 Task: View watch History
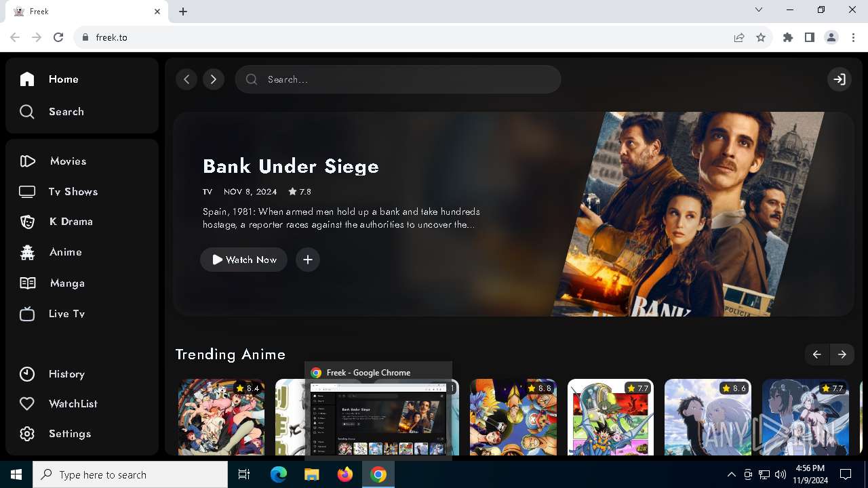click(52, 374)
